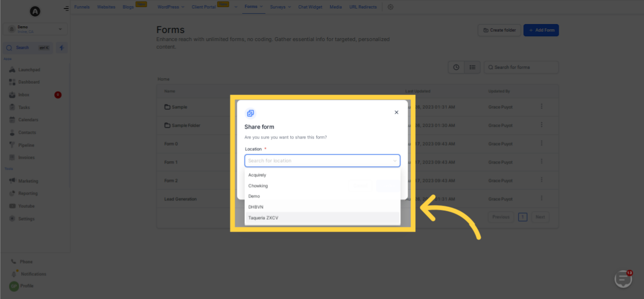Open the Chat Widget tab
The width and height of the screenshot is (644, 299).
click(311, 7)
